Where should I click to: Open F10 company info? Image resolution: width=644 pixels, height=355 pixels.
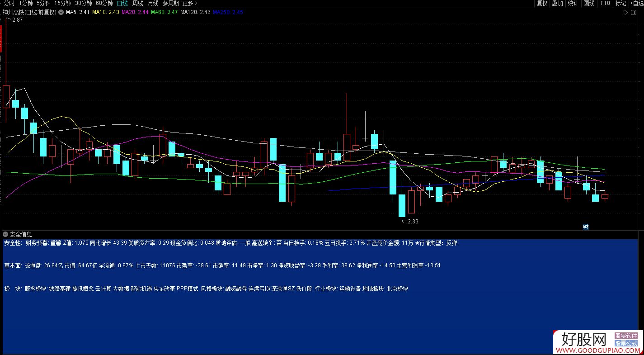[x=605, y=3]
